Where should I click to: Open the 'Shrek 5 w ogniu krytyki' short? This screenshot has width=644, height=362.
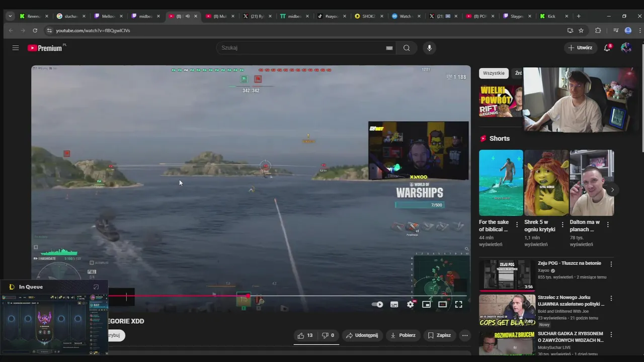(546, 183)
